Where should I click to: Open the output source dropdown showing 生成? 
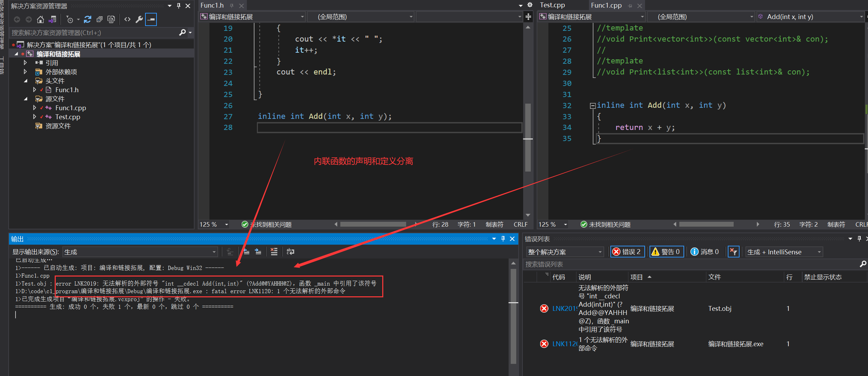[x=140, y=252]
